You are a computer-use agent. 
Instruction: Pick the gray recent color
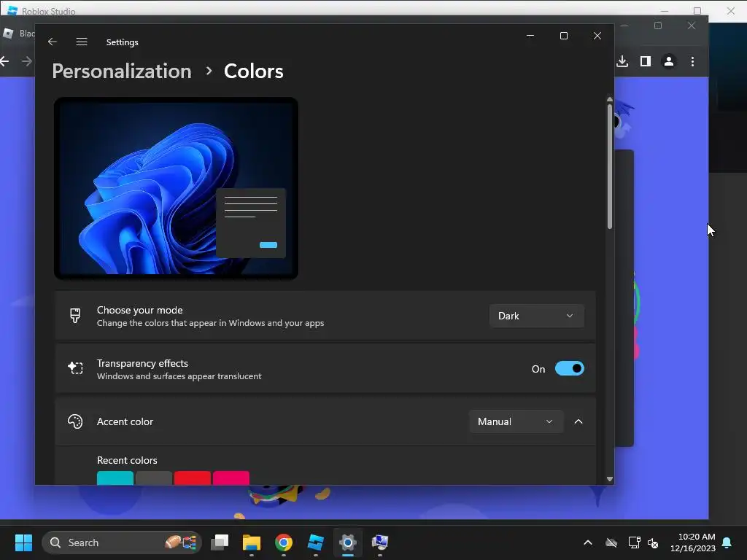coord(154,478)
